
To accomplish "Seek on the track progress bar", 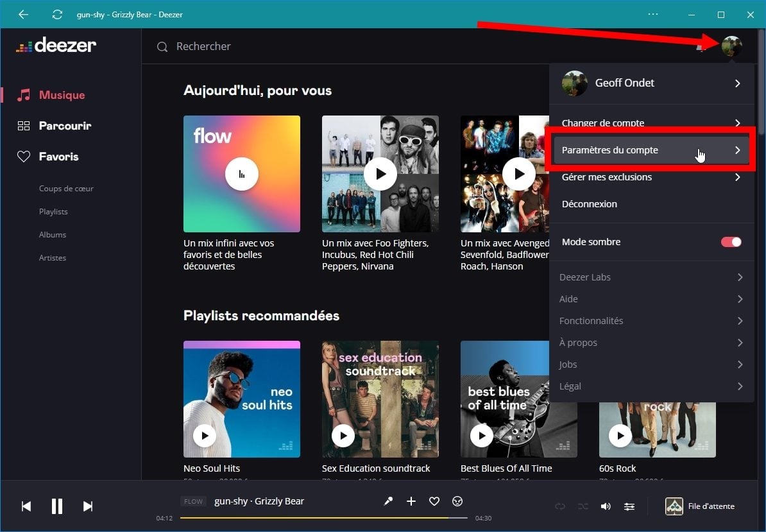I will 324,518.
